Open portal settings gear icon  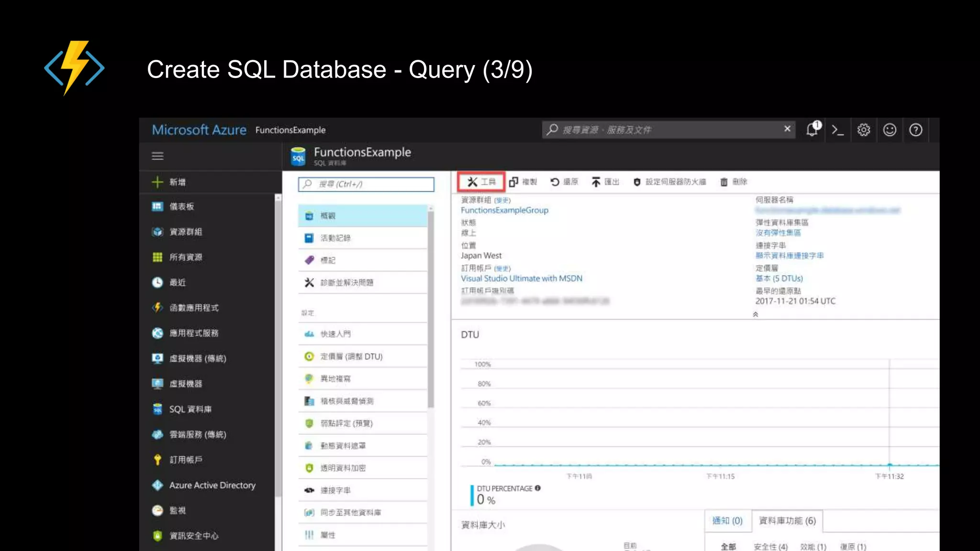pyautogui.click(x=864, y=130)
